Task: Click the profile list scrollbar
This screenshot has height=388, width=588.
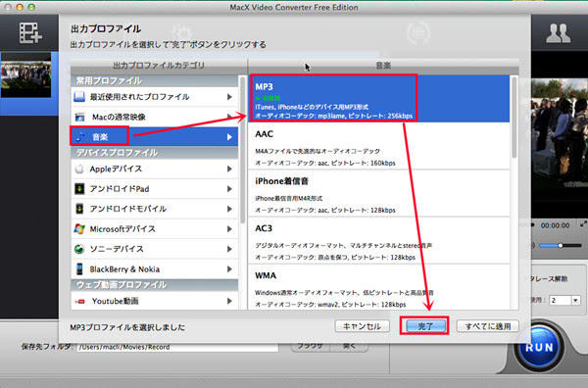Action: click(514, 117)
